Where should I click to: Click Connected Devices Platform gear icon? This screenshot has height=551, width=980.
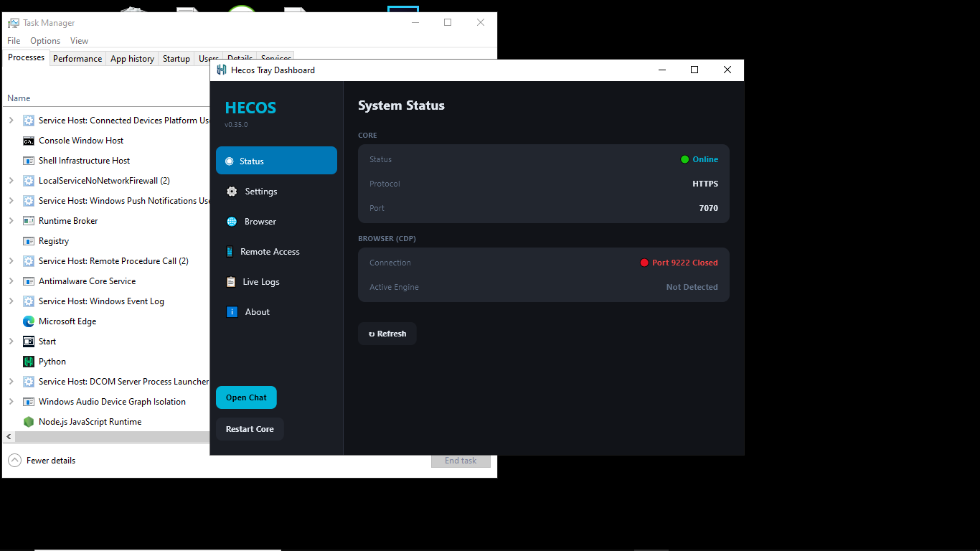[x=29, y=121]
